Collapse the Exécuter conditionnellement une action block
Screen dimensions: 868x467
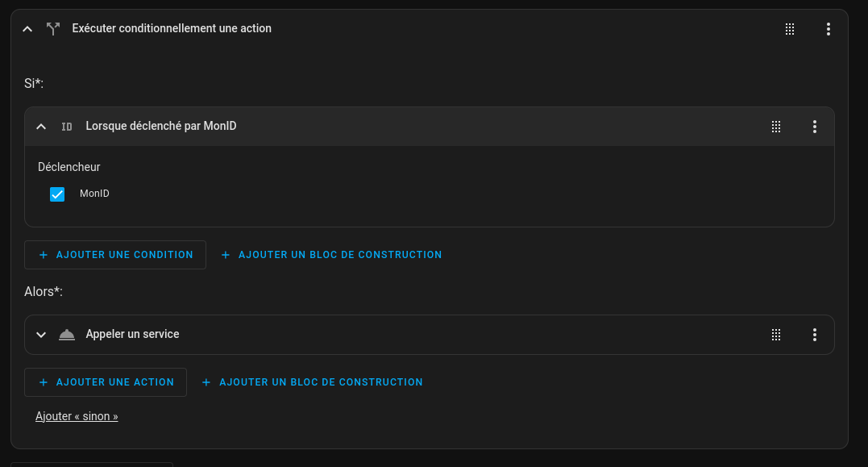(27, 29)
